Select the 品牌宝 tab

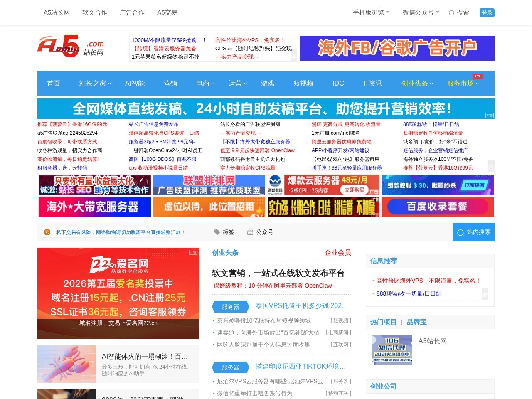(417, 322)
